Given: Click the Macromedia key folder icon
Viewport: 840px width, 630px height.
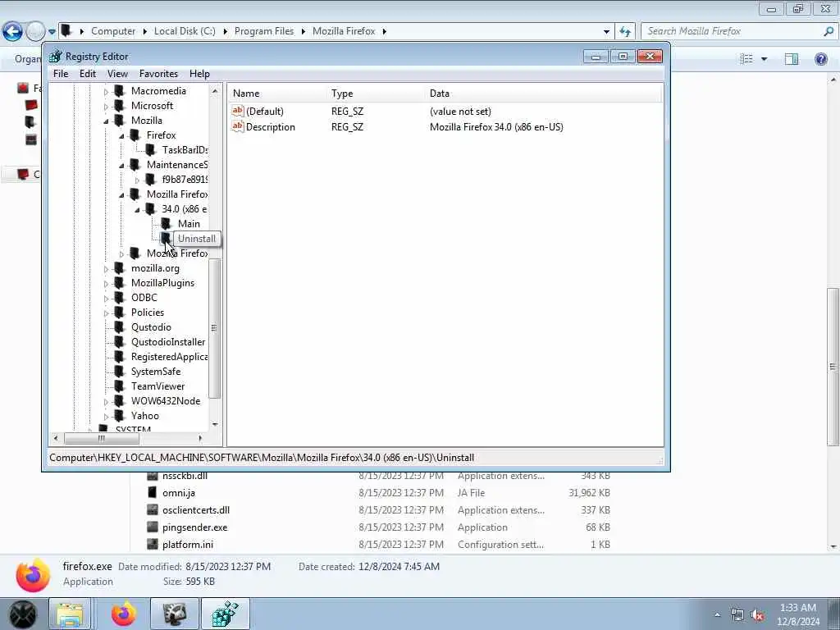Looking at the screenshot, I should coord(120,91).
